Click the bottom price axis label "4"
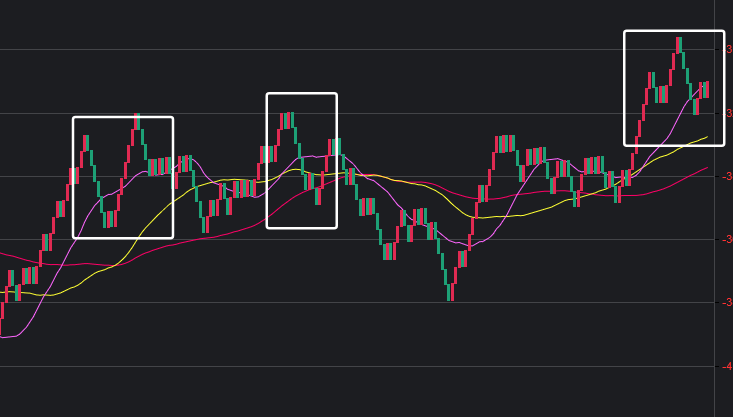733x417 pixels. click(x=728, y=366)
